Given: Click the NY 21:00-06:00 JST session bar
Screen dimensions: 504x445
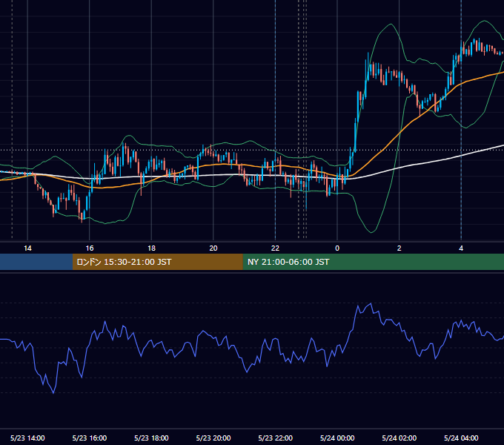Looking at the screenshot, I should 373,262.
